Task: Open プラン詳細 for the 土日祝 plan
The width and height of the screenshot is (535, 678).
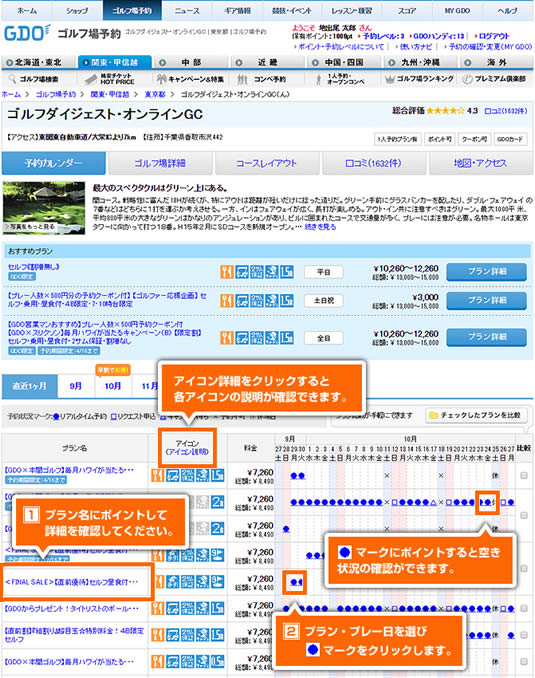Action: (487, 300)
